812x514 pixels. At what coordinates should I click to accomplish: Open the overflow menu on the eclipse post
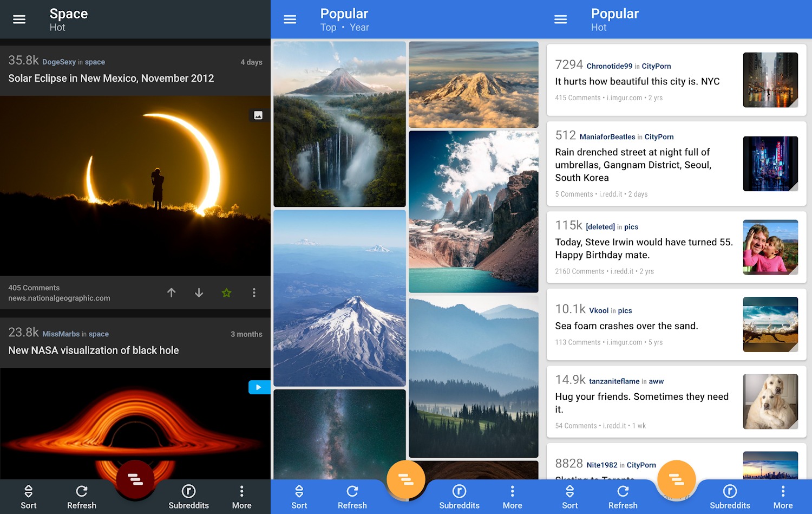[x=254, y=292]
